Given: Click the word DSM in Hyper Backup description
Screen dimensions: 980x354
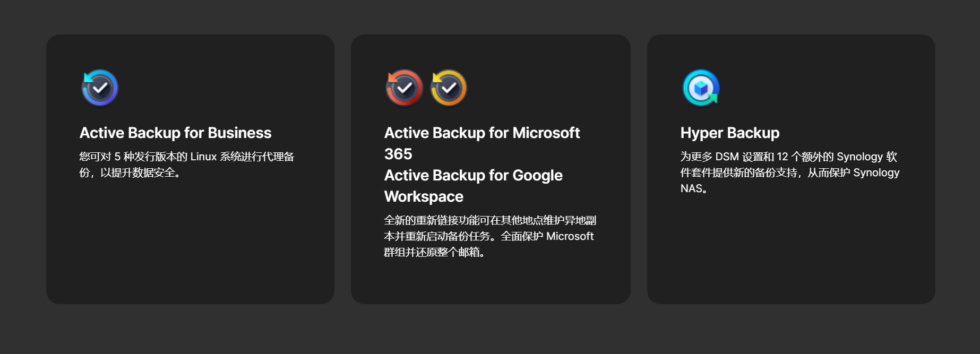Looking at the screenshot, I should (727, 157).
